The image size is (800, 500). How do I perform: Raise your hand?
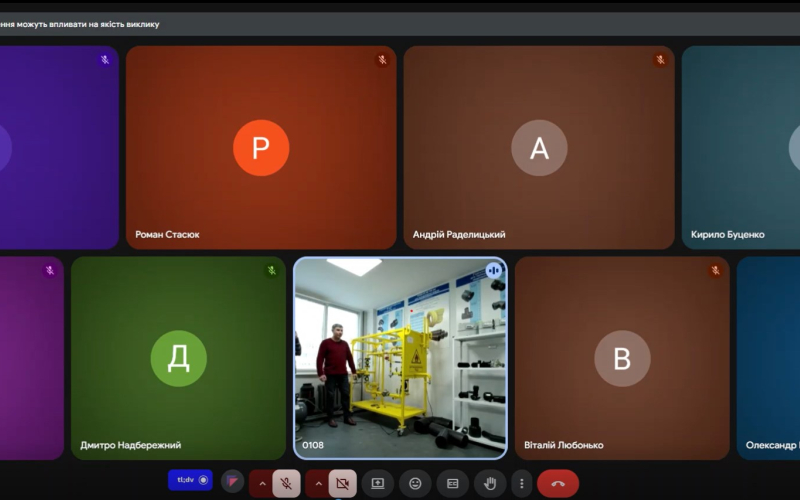[490, 484]
